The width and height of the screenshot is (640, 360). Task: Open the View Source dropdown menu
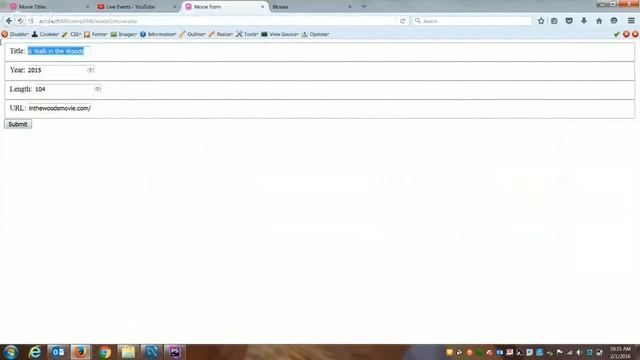pos(280,34)
